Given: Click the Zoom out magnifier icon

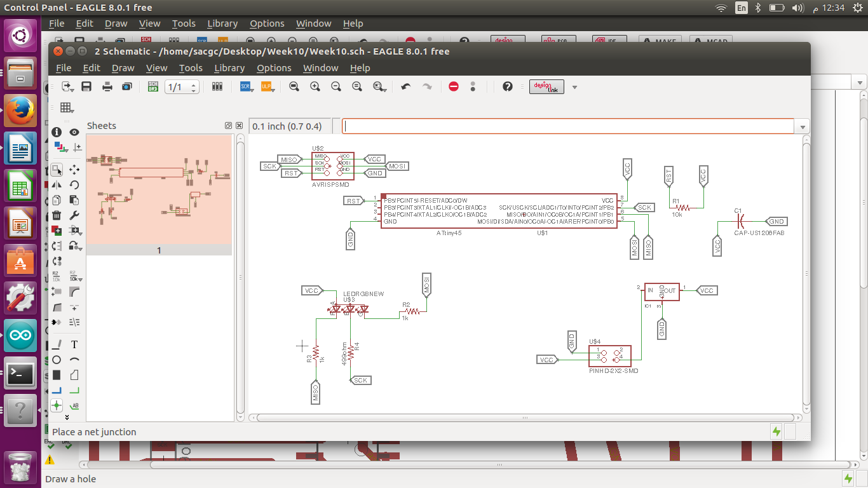Looking at the screenshot, I should [x=336, y=86].
